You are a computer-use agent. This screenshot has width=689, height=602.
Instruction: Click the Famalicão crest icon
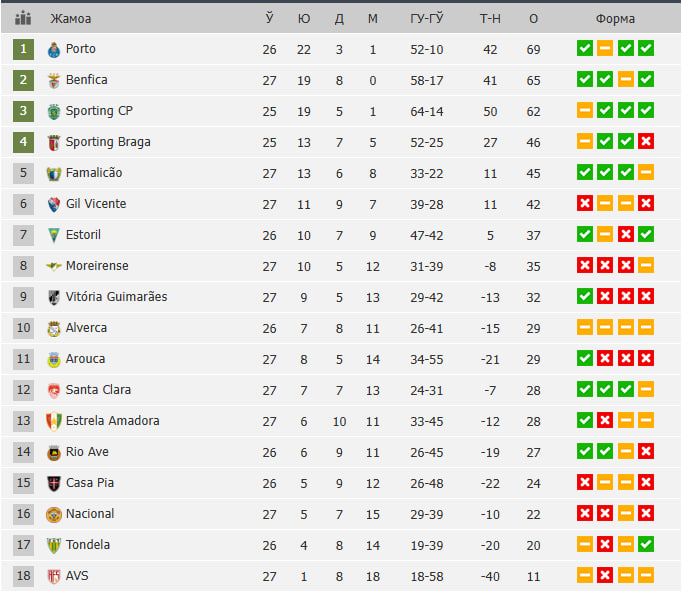(x=54, y=173)
